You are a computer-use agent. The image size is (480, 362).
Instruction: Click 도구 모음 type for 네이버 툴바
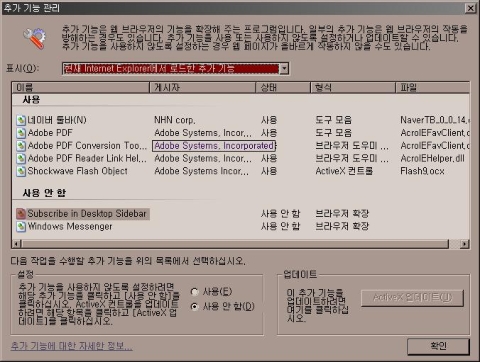(x=333, y=120)
